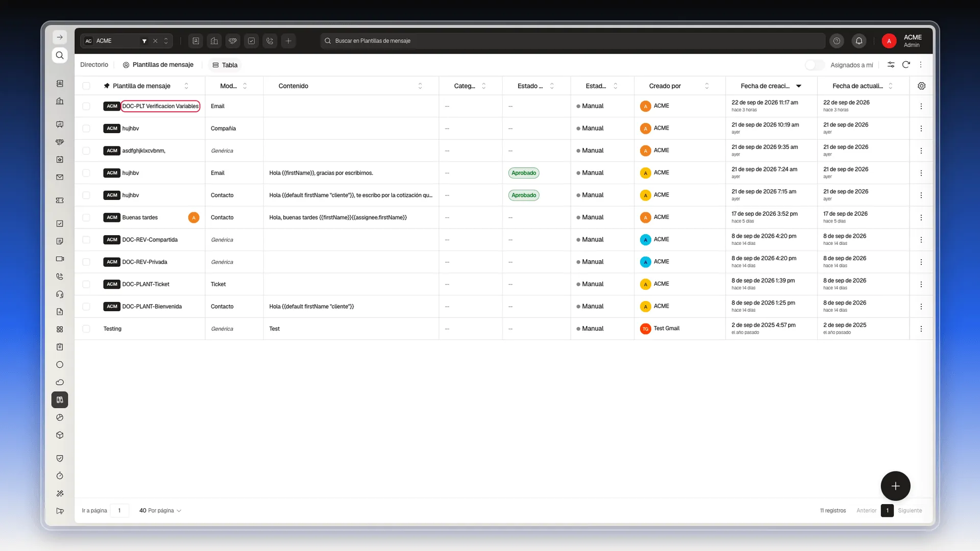Select all rows with header checkbox
Screen dimensions: 980x551
click(86, 86)
